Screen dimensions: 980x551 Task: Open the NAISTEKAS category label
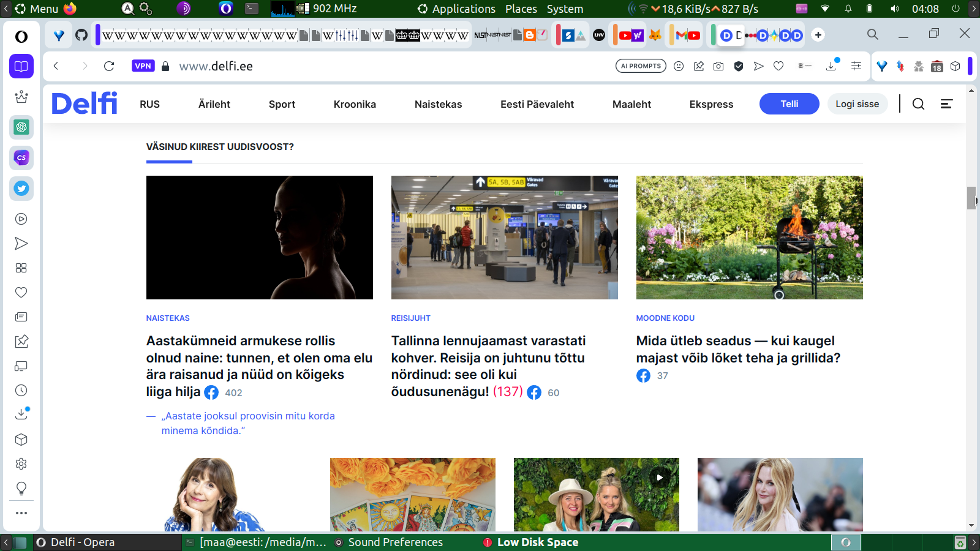click(168, 318)
